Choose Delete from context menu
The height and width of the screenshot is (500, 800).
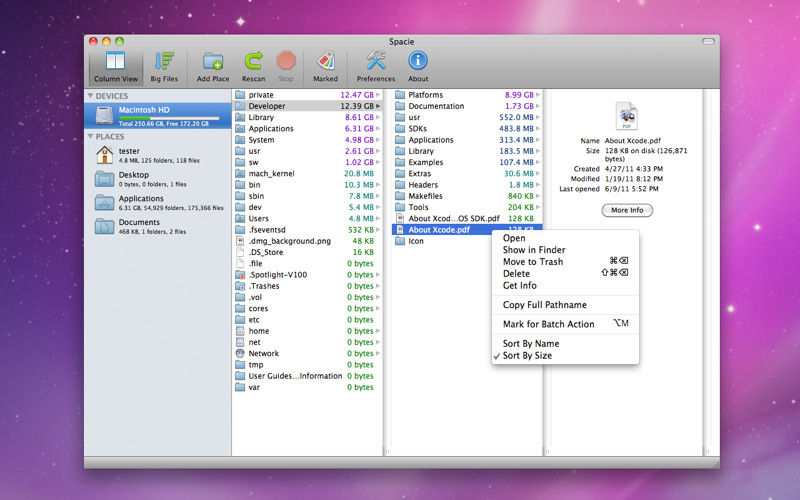565,273
